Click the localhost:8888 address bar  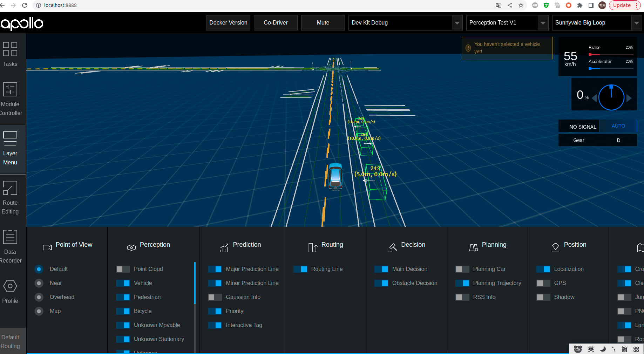(x=263, y=5)
